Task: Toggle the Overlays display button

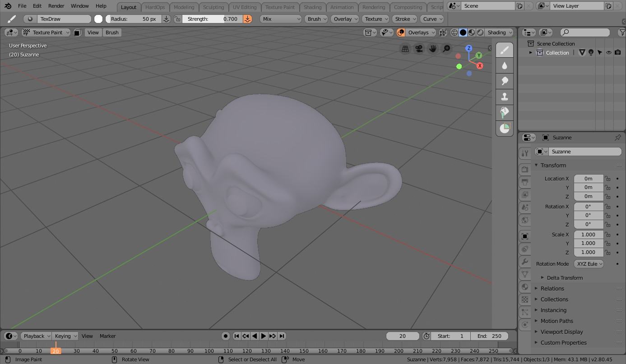Action: 401,32
